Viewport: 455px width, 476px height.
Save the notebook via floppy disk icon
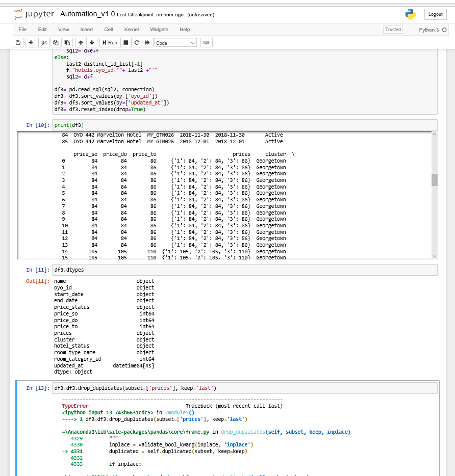tap(18, 42)
